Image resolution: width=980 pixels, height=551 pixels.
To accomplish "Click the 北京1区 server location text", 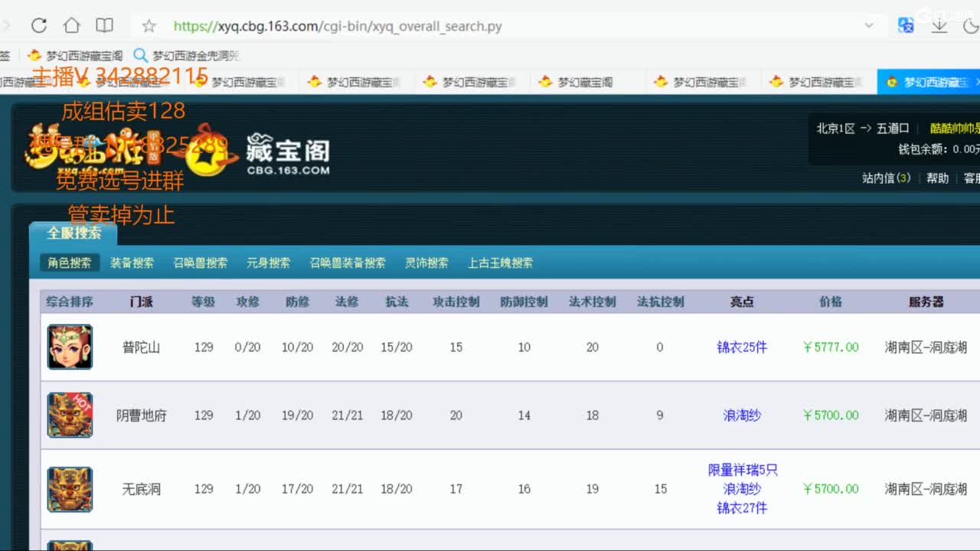I will coord(835,128).
